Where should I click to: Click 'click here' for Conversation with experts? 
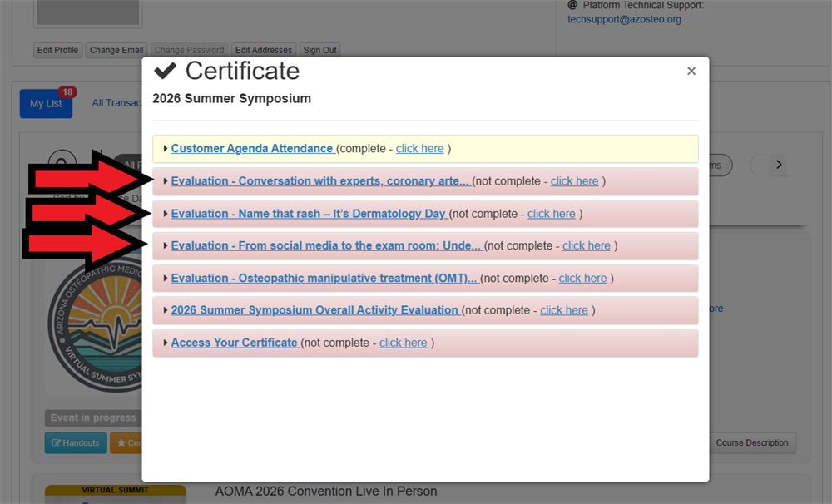[x=574, y=181]
